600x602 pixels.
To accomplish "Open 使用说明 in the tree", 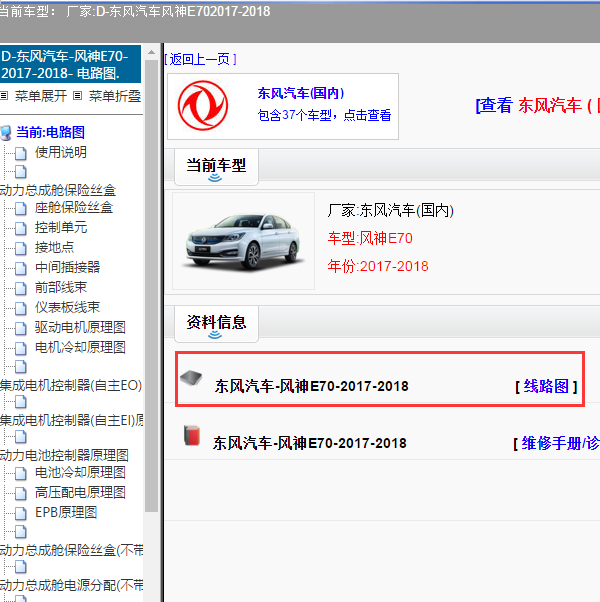I will [x=61, y=152].
